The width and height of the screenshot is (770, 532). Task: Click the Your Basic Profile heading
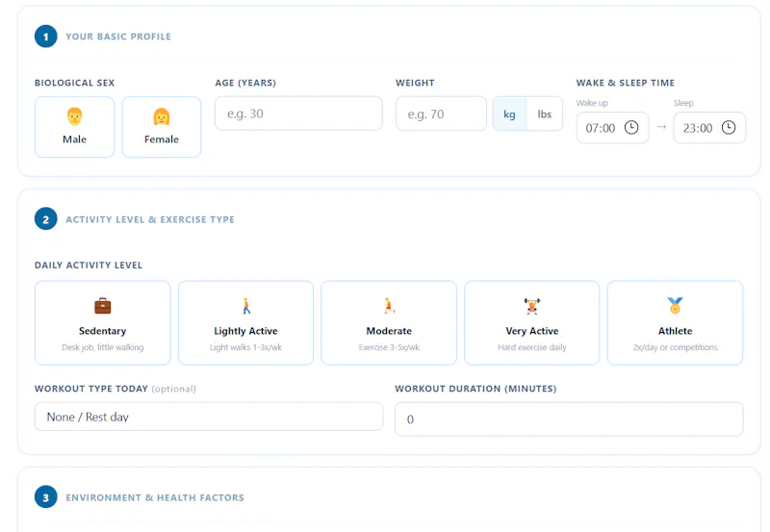click(118, 37)
